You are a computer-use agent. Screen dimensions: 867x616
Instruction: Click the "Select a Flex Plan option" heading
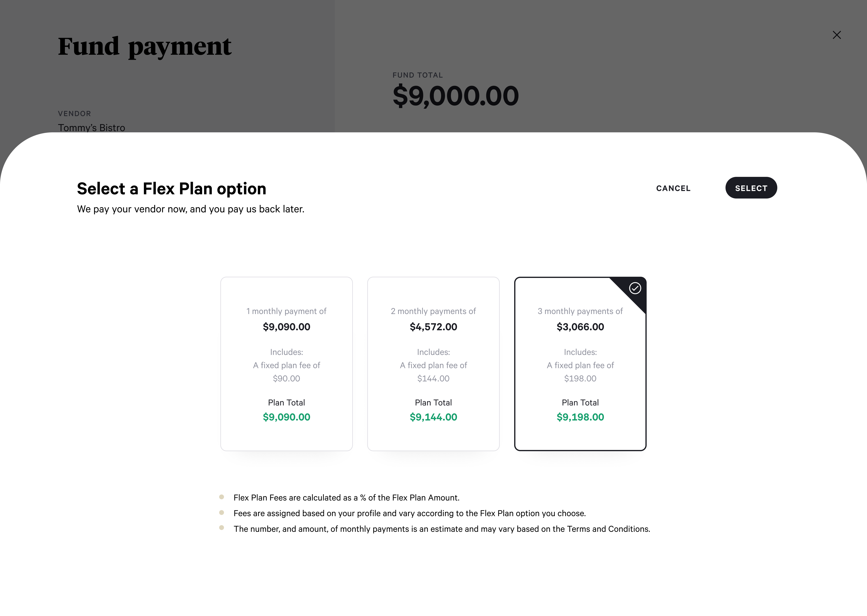pyautogui.click(x=172, y=188)
